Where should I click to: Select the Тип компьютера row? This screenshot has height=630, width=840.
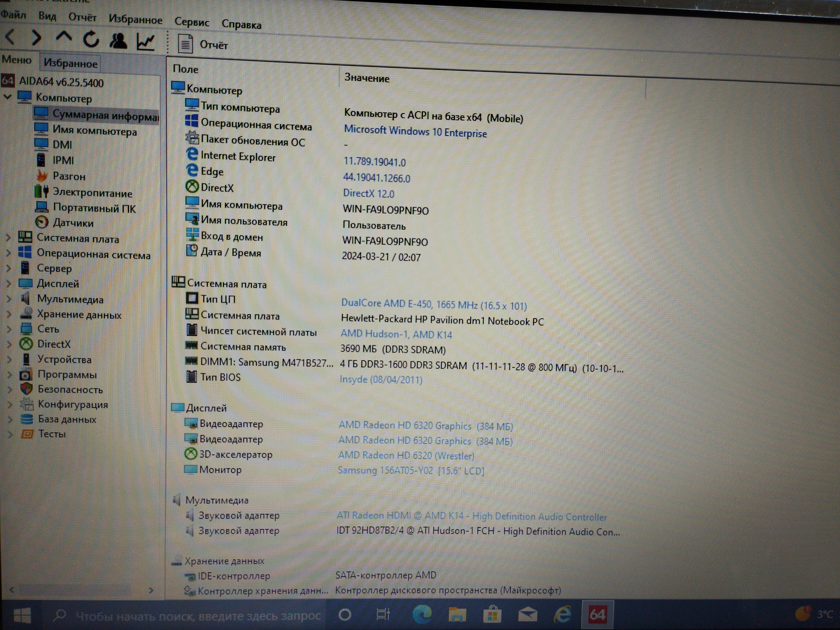click(354, 112)
